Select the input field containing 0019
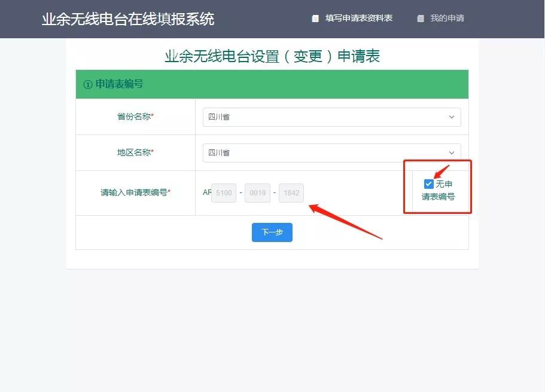 (x=257, y=193)
